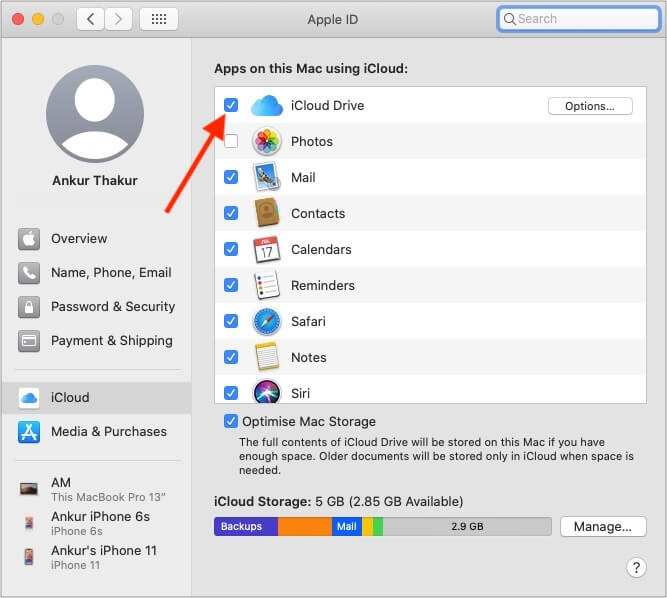The width and height of the screenshot is (667, 598).
Task: Click the Reminders row label
Action: (x=322, y=285)
